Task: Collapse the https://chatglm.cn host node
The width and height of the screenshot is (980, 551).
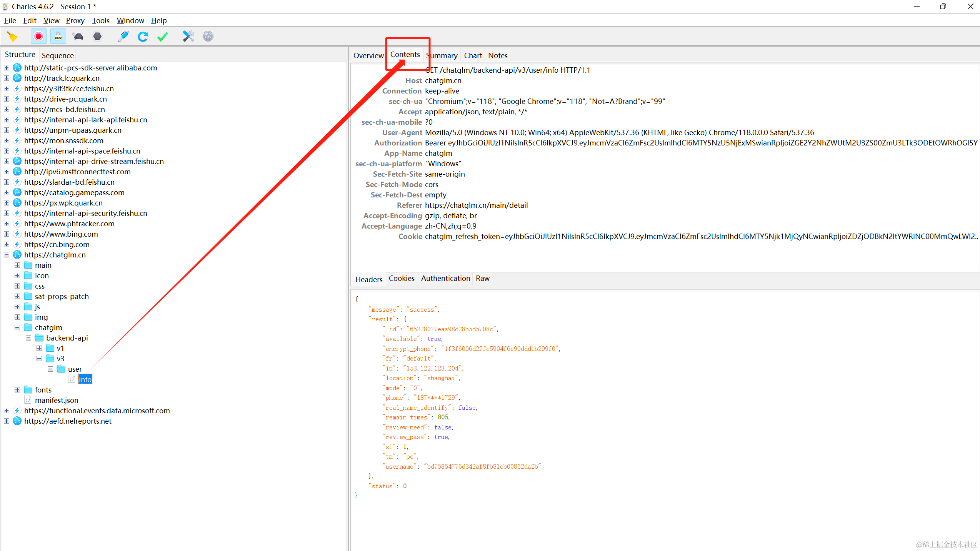Action: (x=7, y=255)
